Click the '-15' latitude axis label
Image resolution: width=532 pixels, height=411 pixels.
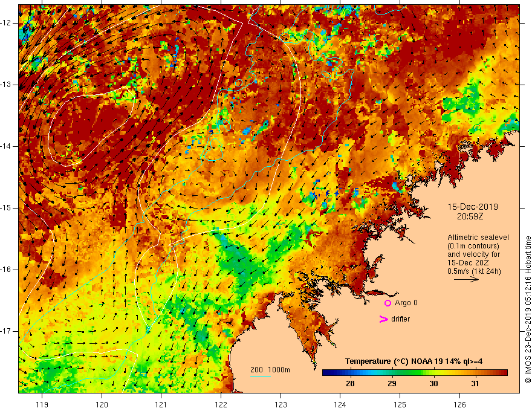coord(6,208)
